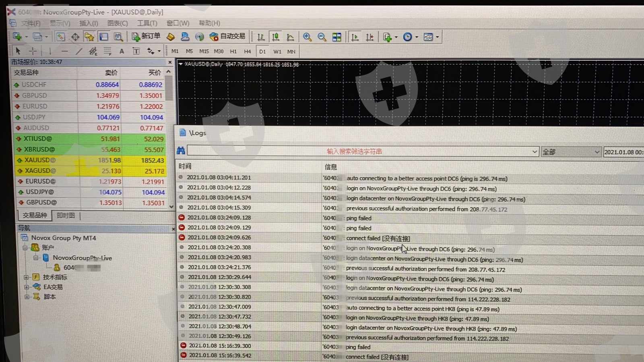The image size is (644, 362).
Task: Click the 新订单 (New Order) button
Action: (x=146, y=37)
